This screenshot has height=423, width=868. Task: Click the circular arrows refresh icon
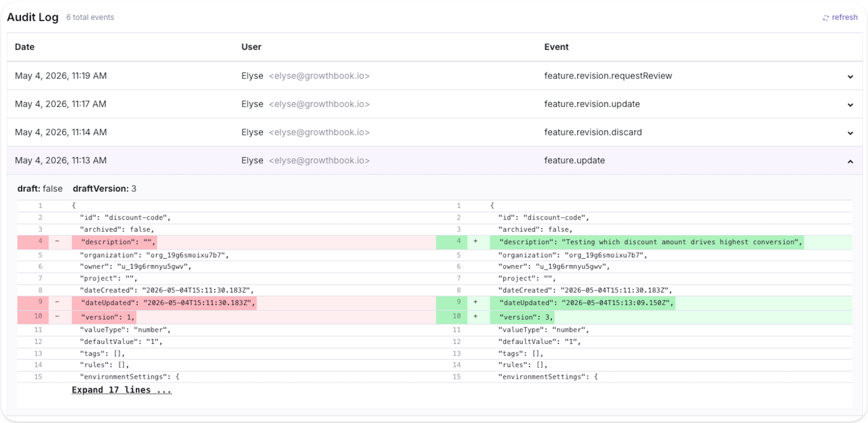click(826, 18)
